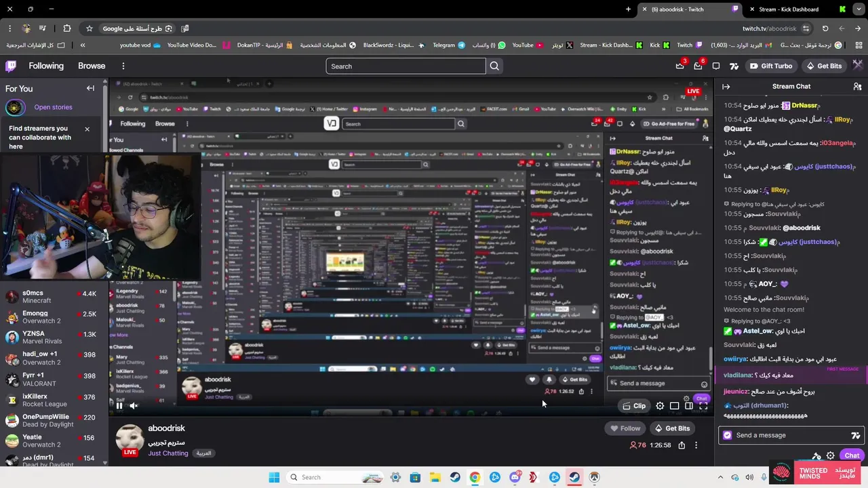Open the channel points icon near Chat
This screenshot has width=868, height=488.
(816, 456)
